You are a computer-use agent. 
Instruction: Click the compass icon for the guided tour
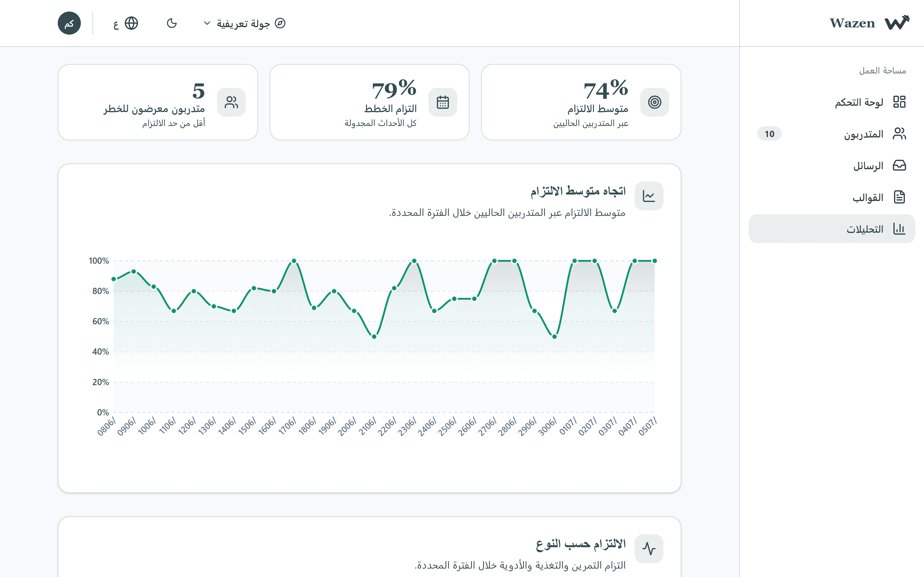click(280, 23)
